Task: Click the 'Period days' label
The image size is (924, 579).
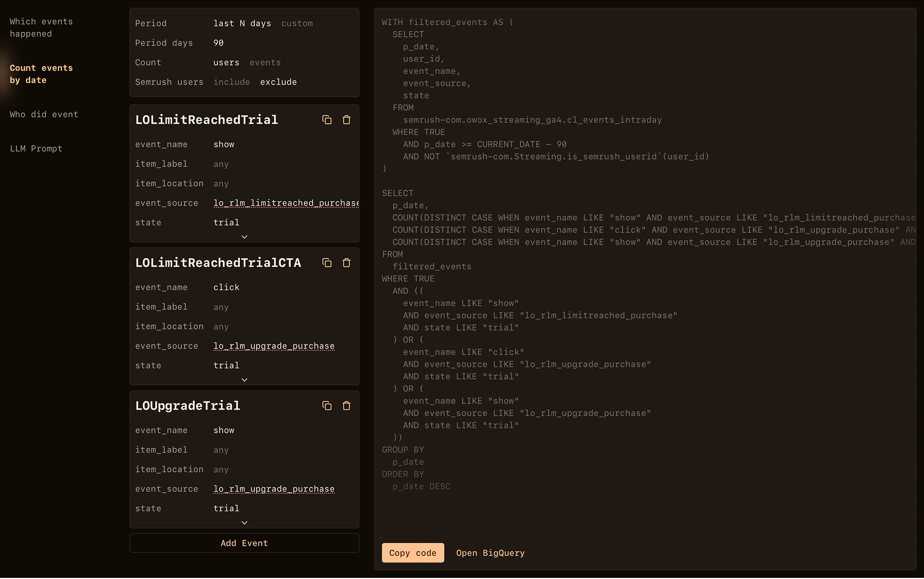Action: (164, 42)
